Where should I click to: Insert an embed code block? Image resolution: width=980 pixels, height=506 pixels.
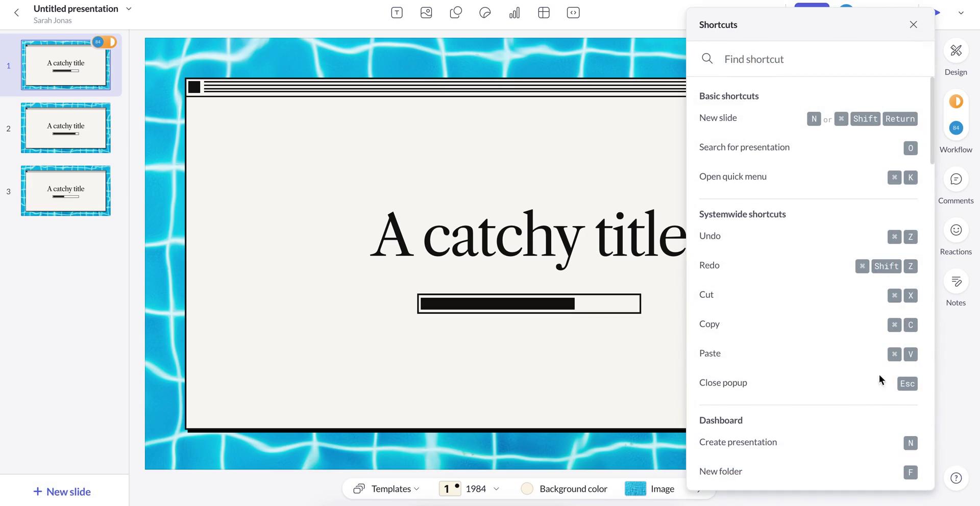pyautogui.click(x=573, y=13)
